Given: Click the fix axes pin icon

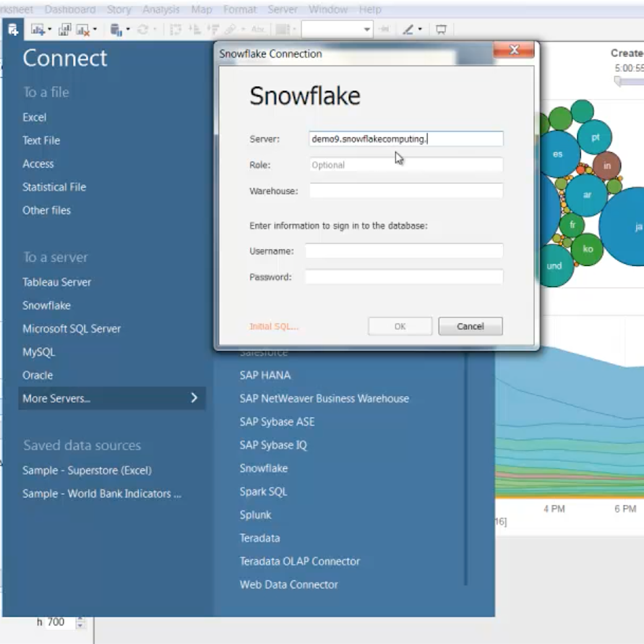Looking at the screenshot, I should click(384, 29).
